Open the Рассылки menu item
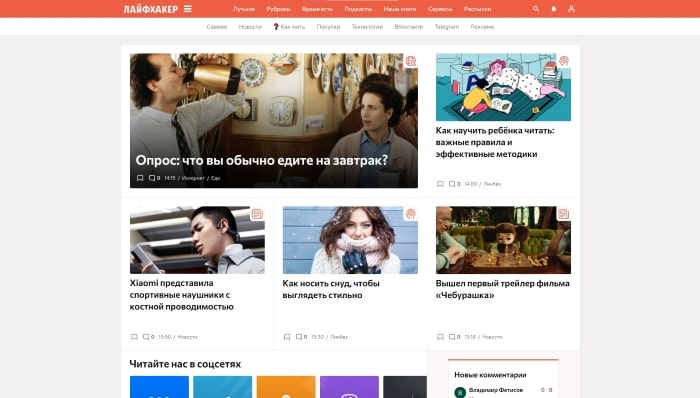The width and height of the screenshot is (700, 398). coord(477,9)
